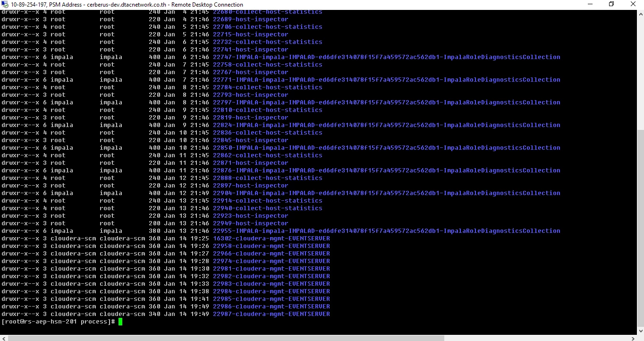Click the 22715-host-inspector directory entry
The image size is (644, 341).
pyautogui.click(x=251, y=34)
